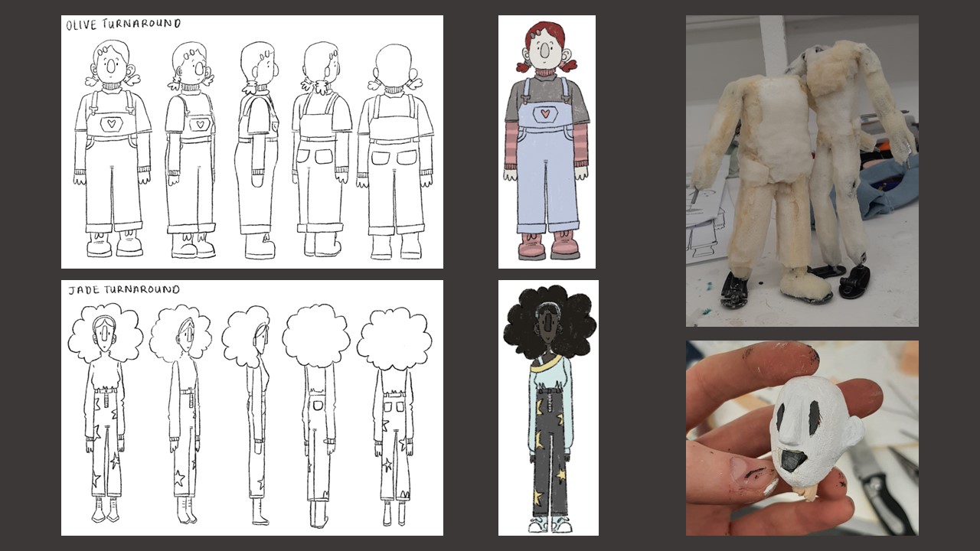Screen dimensions: 980x551
Task: Select the colored Jade character illustration
Action: pyautogui.click(x=548, y=407)
